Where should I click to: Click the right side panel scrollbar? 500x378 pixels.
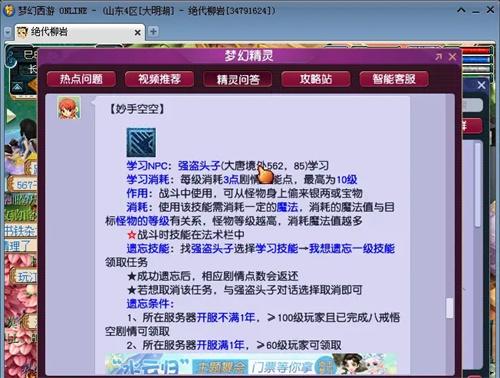point(478,185)
